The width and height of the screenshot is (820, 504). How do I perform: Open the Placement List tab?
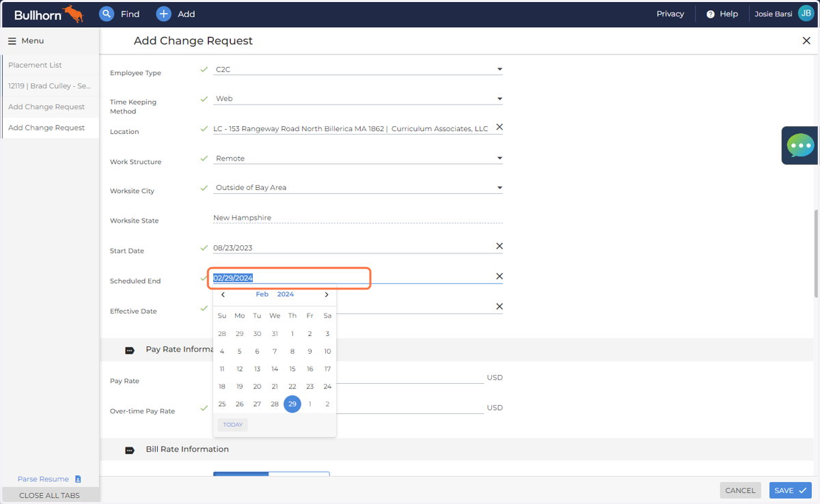click(50, 65)
